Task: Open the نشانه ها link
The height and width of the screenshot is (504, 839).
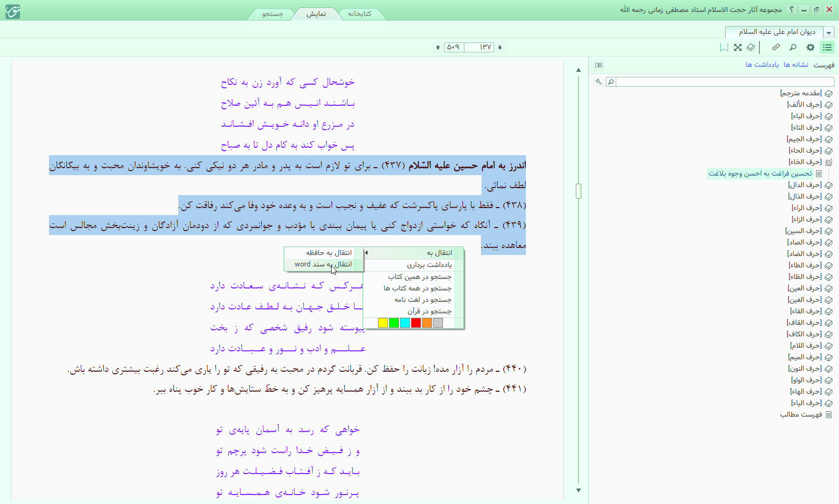Action: click(x=796, y=65)
